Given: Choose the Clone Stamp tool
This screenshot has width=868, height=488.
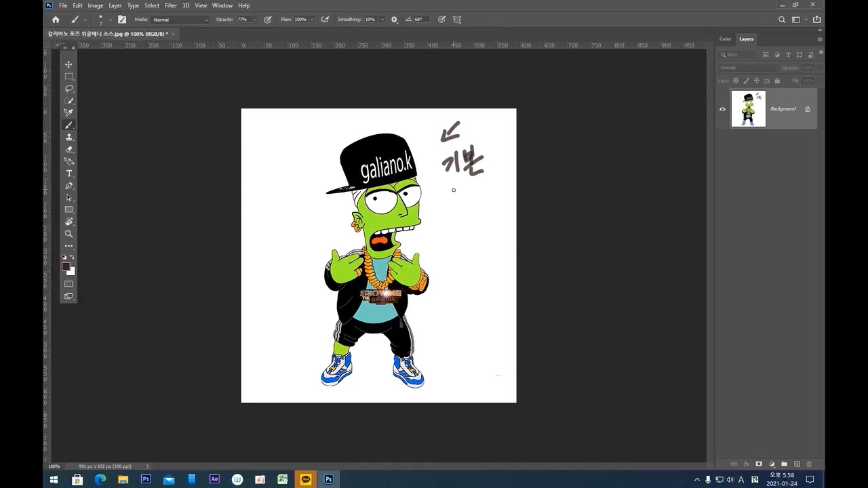Looking at the screenshot, I should coord(68,138).
